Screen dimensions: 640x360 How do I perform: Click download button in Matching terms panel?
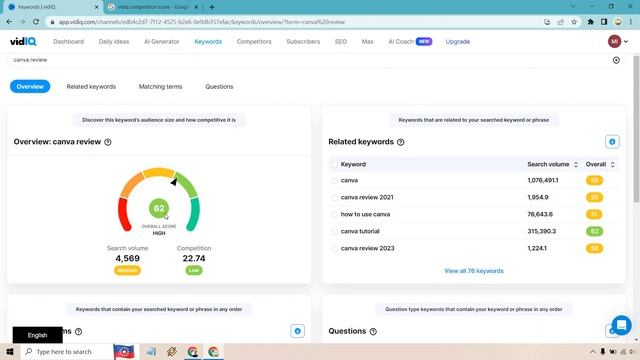(298, 331)
